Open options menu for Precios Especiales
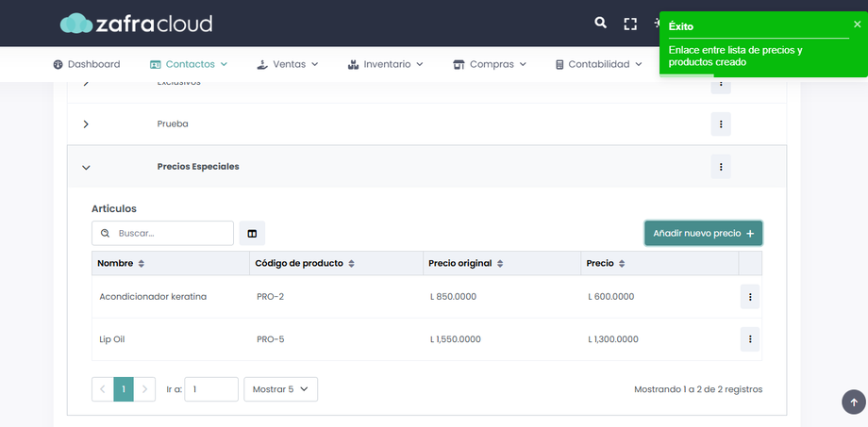The height and width of the screenshot is (427, 868). 720,167
